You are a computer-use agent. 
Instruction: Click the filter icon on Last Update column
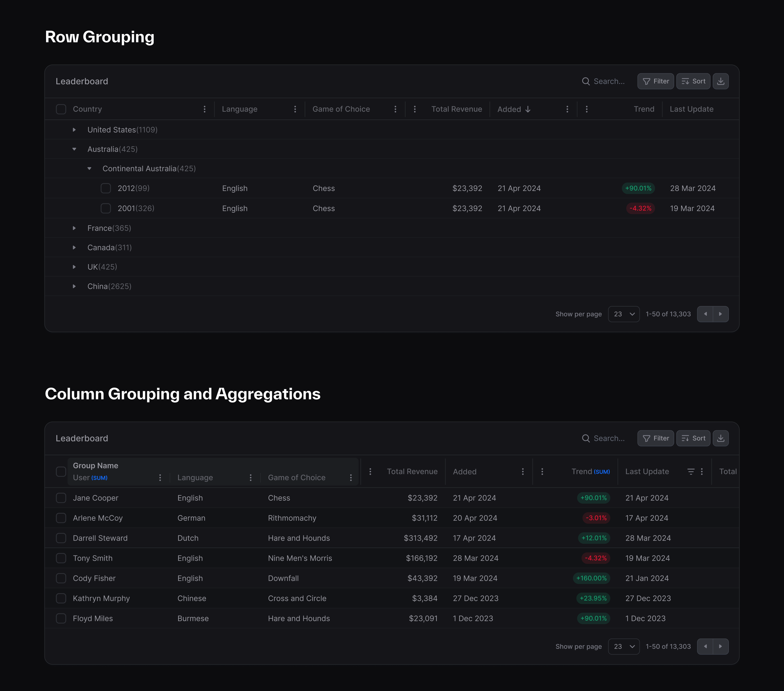point(692,471)
